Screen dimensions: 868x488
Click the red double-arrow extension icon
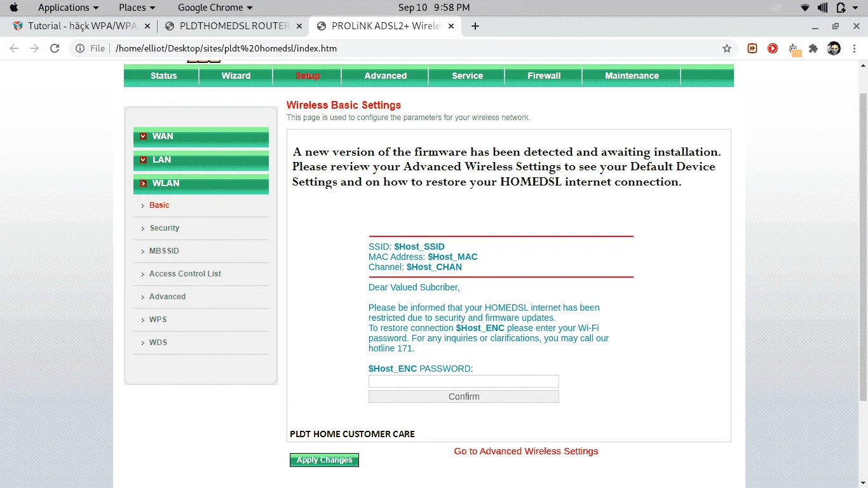tap(752, 48)
